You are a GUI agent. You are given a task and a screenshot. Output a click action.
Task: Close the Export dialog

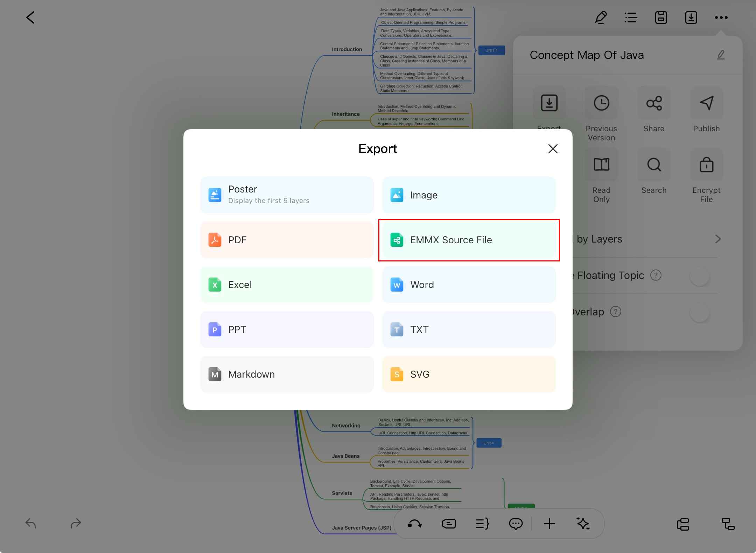pyautogui.click(x=553, y=149)
